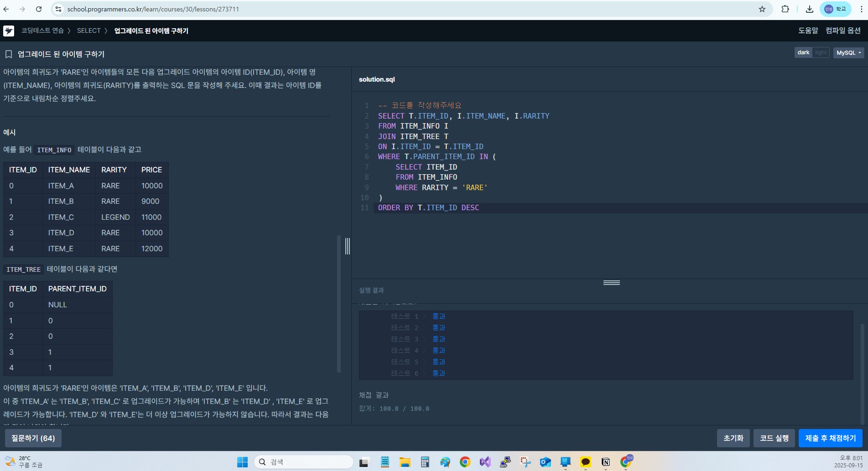This screenshot has width=868, height=471.
Task: Open the Chrome downloads icon
Action: tap(809, 9)
